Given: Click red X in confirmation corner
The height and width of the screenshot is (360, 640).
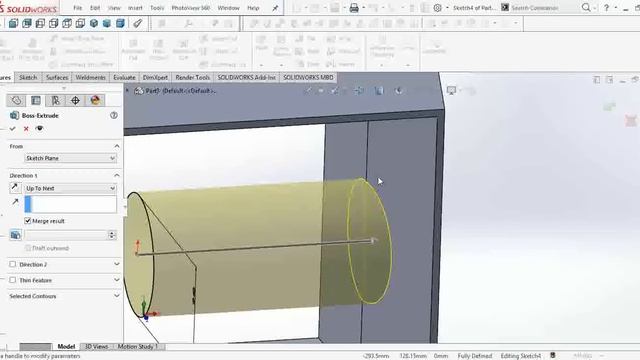Looking at the screenshot, I should point(631,120).
